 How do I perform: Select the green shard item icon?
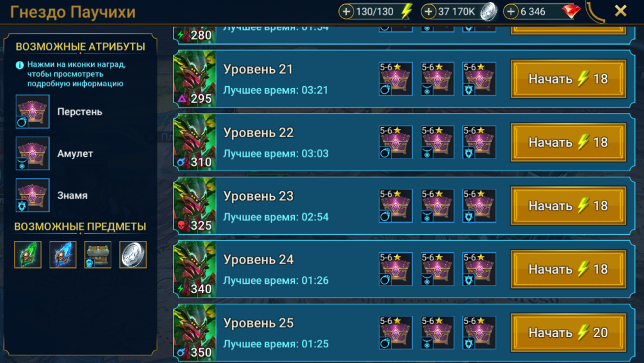(x=28, y=255)
